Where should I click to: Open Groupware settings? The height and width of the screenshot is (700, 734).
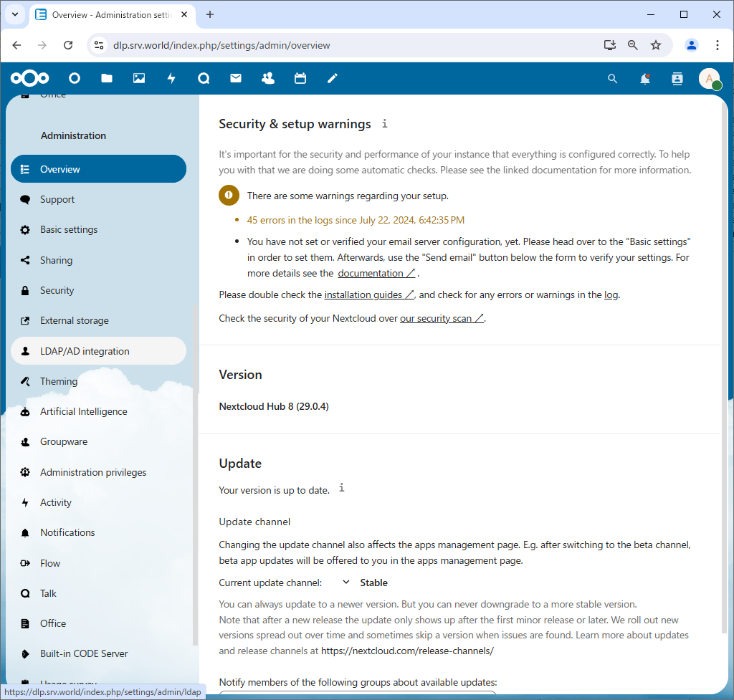[x=98, y=442]
